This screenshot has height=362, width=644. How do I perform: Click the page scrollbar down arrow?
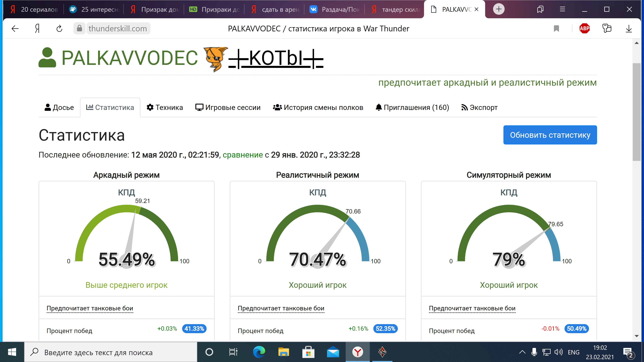(636, 336)
